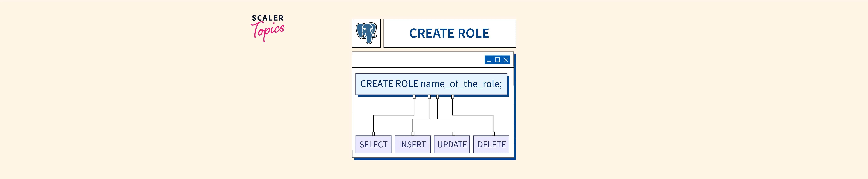Click the DELETE privilege box
Image resolution: width=868 pixels, height=179 pixels.
[x=491, y=145]
